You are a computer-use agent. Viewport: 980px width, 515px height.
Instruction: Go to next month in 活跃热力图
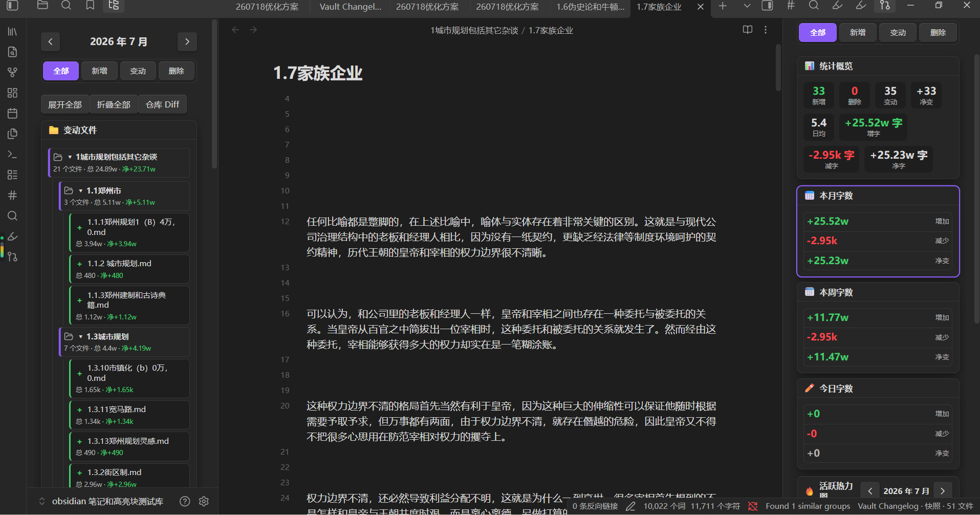[x=943, y=491]
